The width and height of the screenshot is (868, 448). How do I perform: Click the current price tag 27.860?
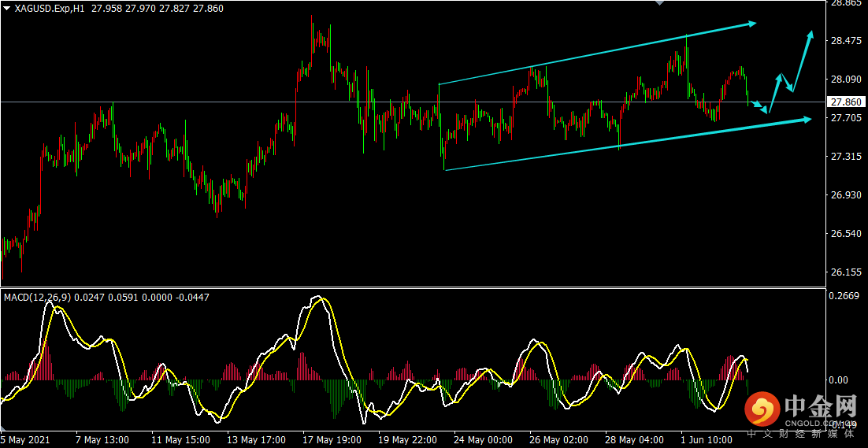click(x=845, y=102)
